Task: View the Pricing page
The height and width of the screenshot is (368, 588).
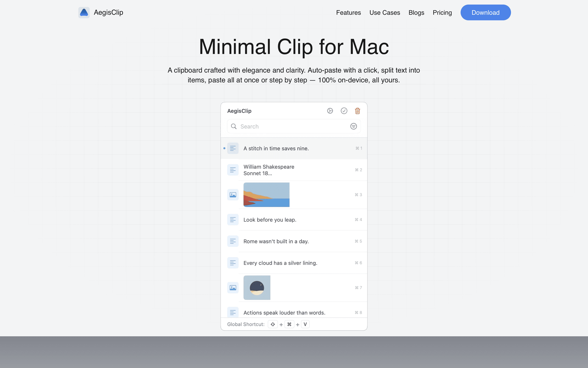Action: click(442, 13)
